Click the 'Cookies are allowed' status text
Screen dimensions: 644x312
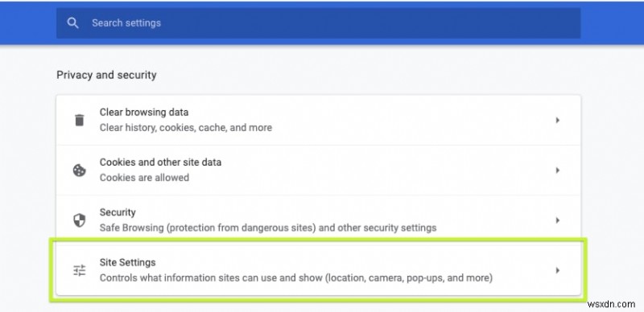[x=145, y=178]
